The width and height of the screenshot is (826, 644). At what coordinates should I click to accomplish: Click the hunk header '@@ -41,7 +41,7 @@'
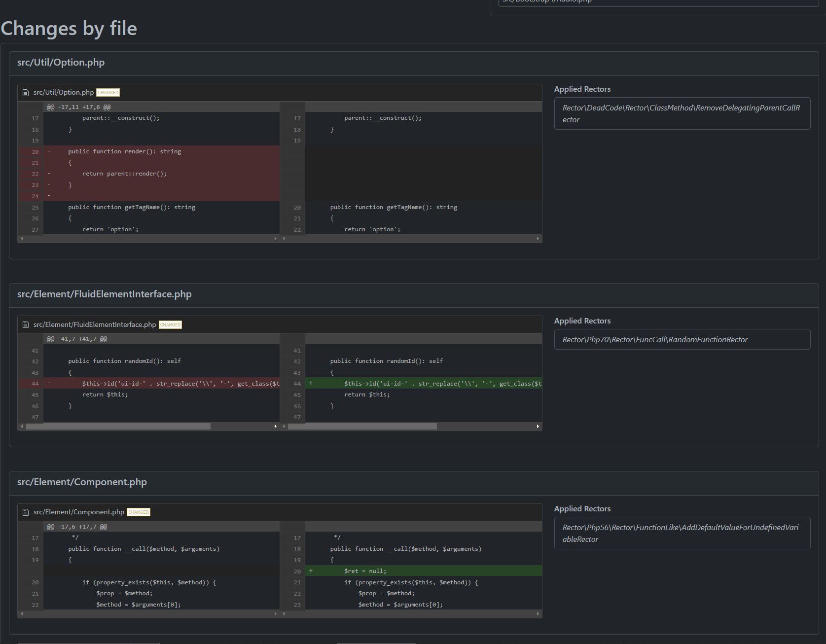coord(77,339)
